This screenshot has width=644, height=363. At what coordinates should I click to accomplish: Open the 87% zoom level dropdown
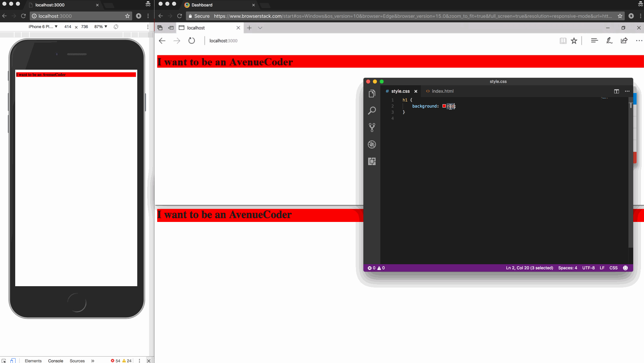click(x=100, y=26)
